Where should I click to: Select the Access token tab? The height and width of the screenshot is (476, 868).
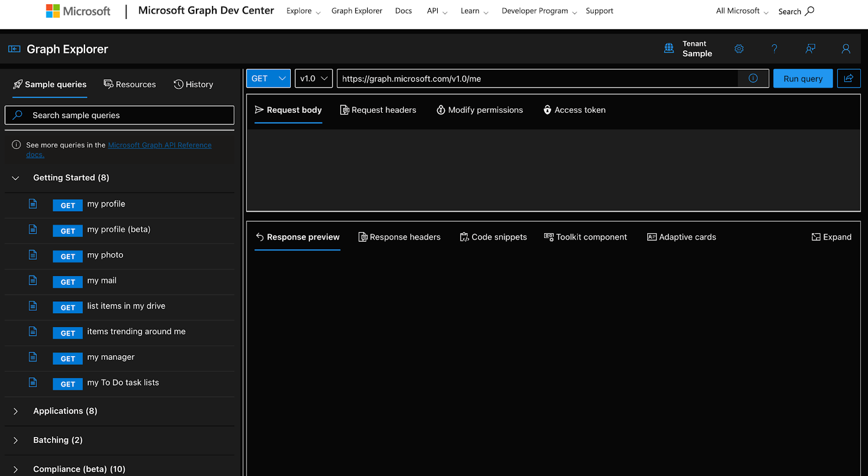(x=575, y=110)
